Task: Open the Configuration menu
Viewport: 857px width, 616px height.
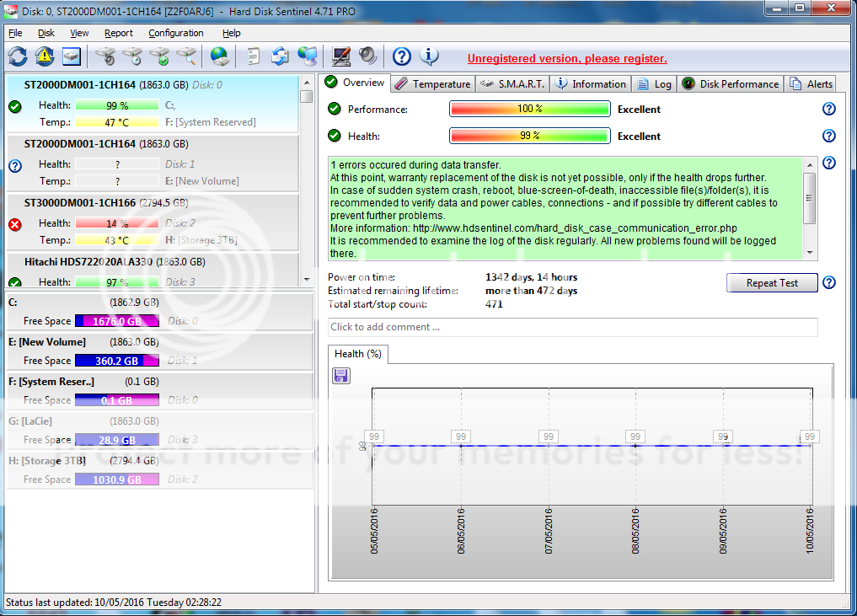Action: [x=175, y=33]
